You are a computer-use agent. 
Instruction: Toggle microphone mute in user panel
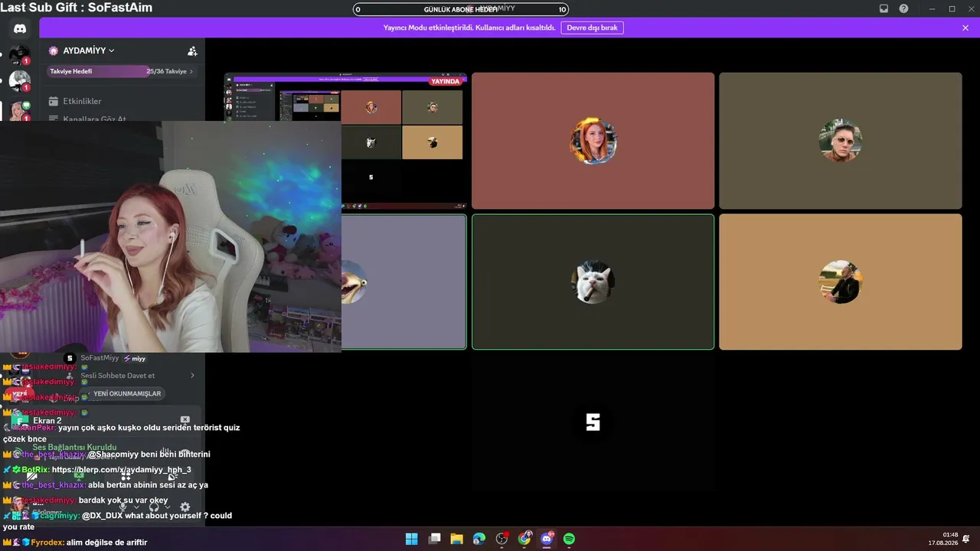(122, 507)
